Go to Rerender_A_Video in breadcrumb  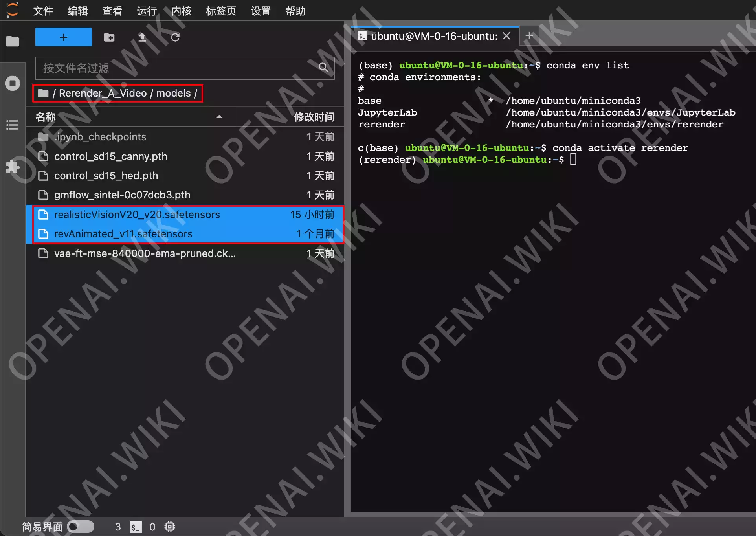point(103,93)
